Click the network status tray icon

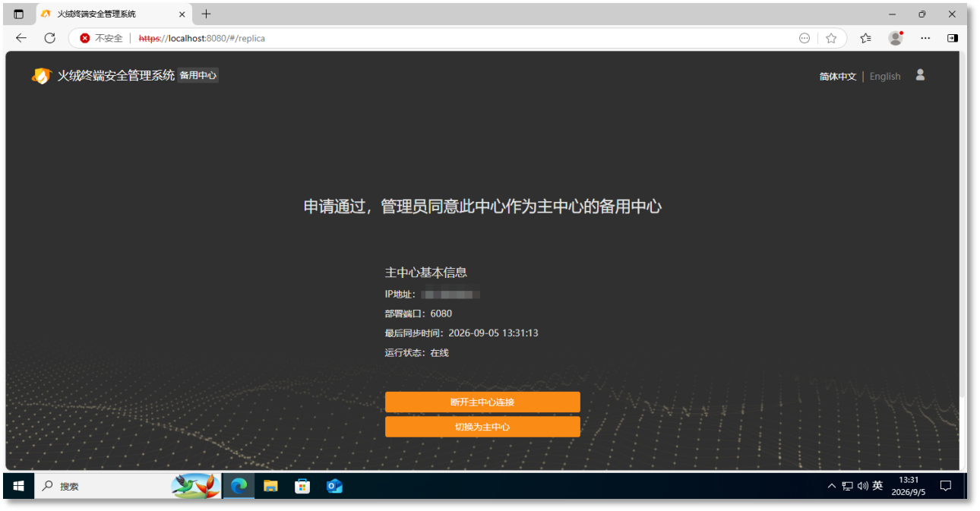click(848, 486)
